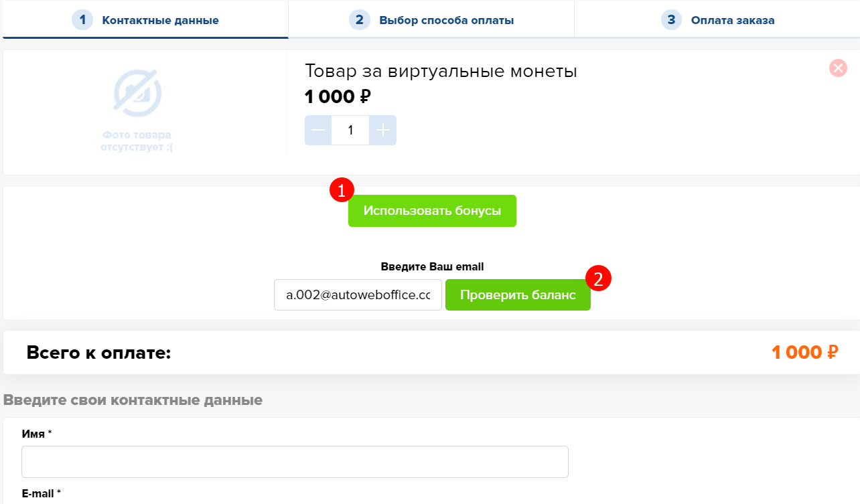Screen dimensions: 860x504
Task: Click the Введите свои контактные данные heading
Action: [133, 400]
